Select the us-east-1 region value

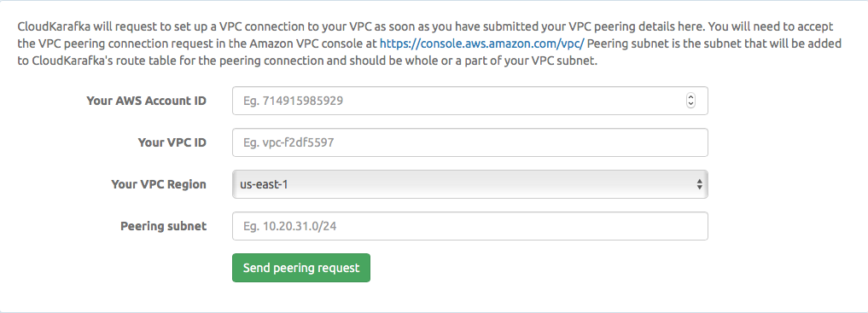(264, 184)
